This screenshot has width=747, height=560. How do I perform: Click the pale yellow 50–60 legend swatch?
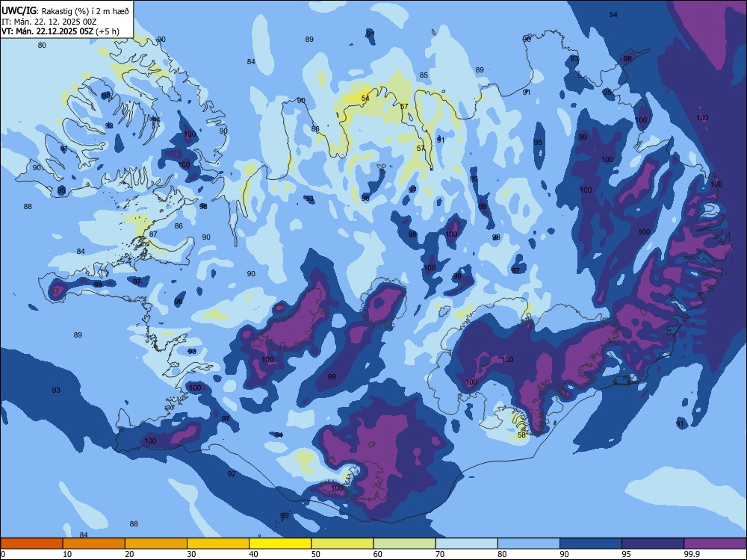pos(342,544)
